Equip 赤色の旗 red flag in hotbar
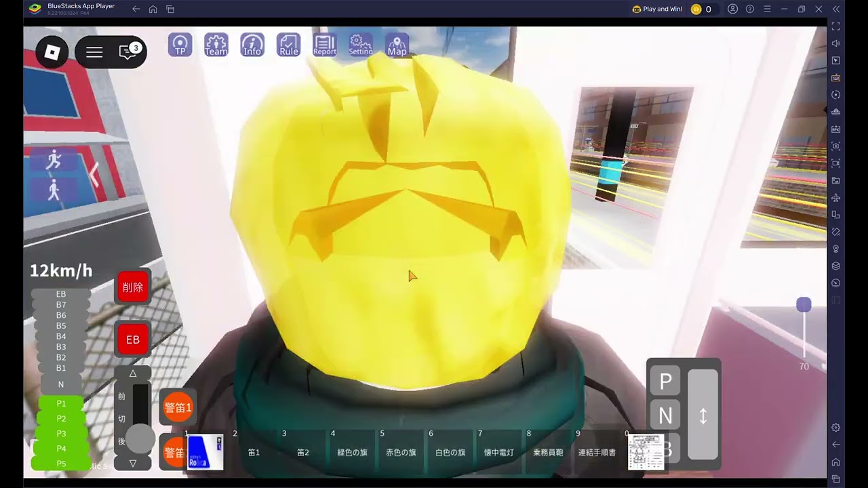Image resolution: width=868 pixels, height=488 pixels. (401, 452)
